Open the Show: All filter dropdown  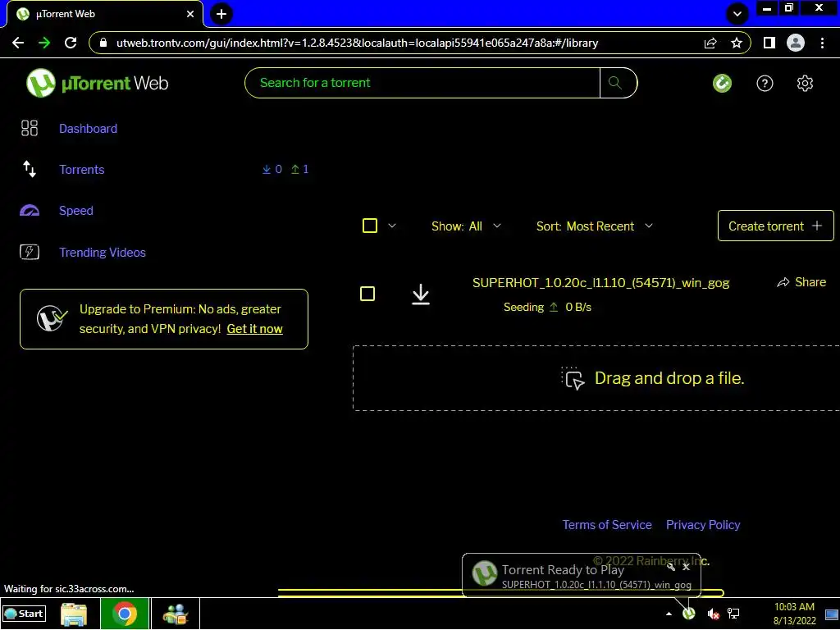466,226
